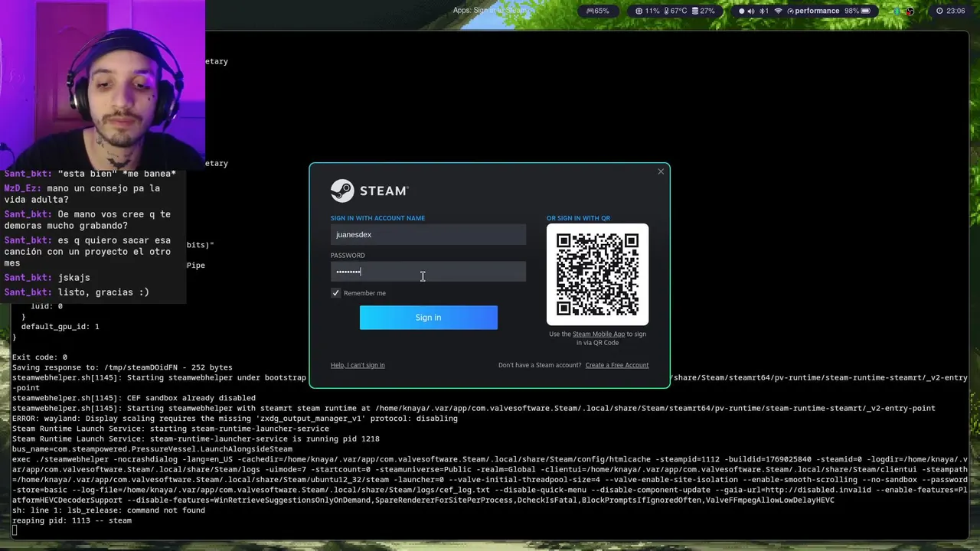This screenshot has height=551, width=980.
Task: Click terminal line 'default_gpu_id: 1'
Action: 60,327
